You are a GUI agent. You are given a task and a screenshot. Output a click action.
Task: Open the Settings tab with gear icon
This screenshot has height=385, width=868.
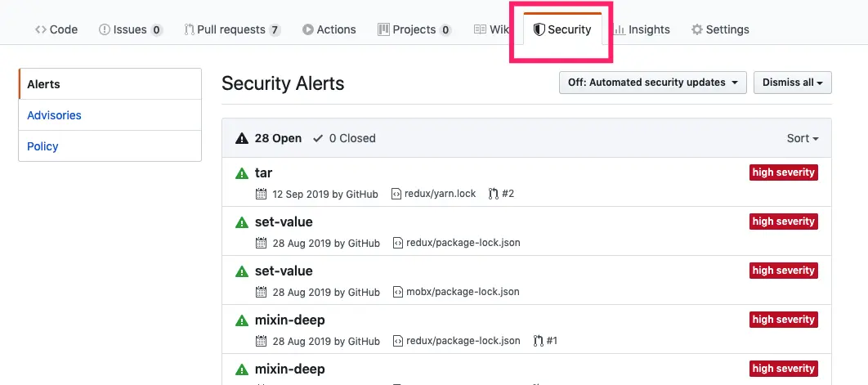click(x=720, y=29)
